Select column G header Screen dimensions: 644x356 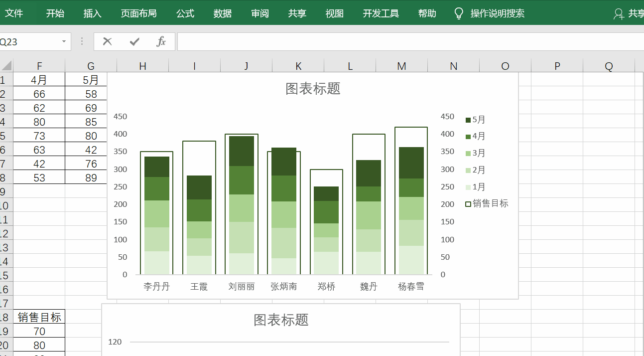coord(91,66)
